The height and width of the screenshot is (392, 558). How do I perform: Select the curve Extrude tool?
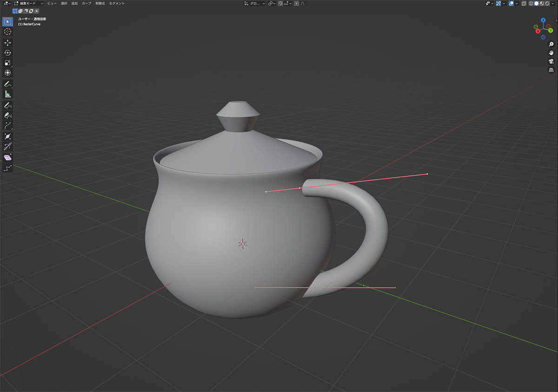click(x=7, y=126)
